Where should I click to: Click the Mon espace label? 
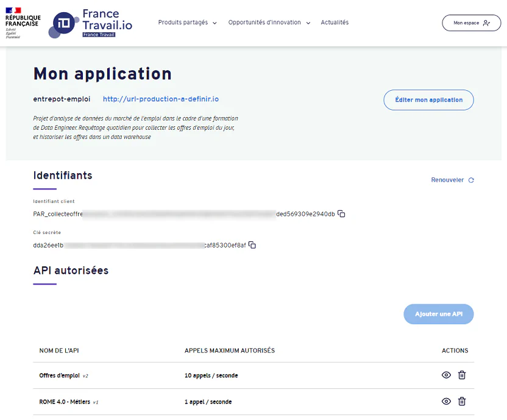click(466, 23)
